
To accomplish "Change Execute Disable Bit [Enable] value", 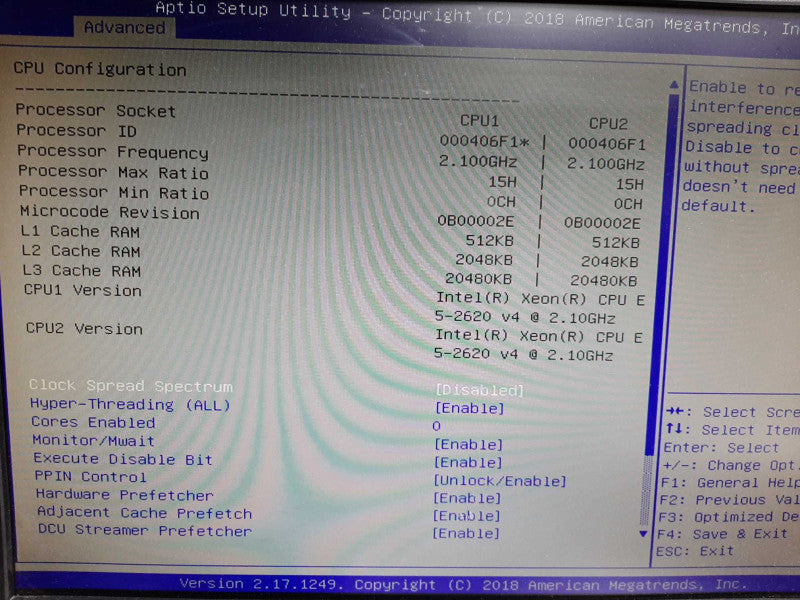I will (x=468, y=462).
